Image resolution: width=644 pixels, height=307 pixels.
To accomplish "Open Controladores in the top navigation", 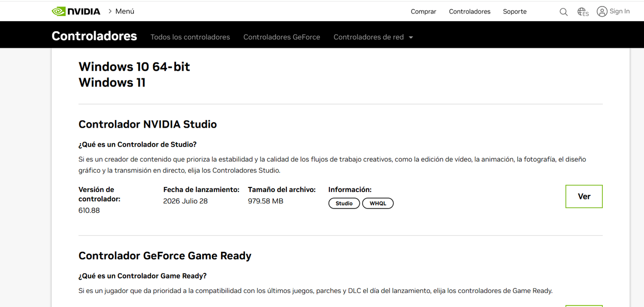I will [x=470, y=12].
